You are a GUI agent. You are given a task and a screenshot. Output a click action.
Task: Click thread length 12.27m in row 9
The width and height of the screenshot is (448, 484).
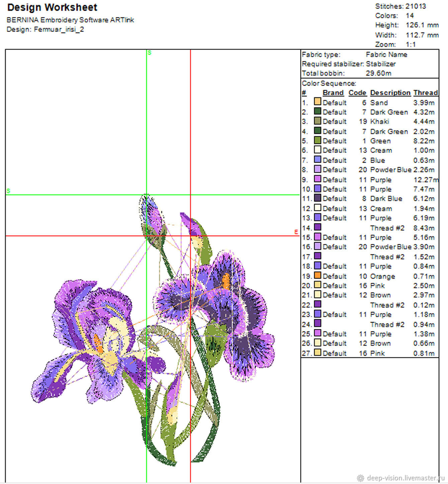click(x=426, y=179)
